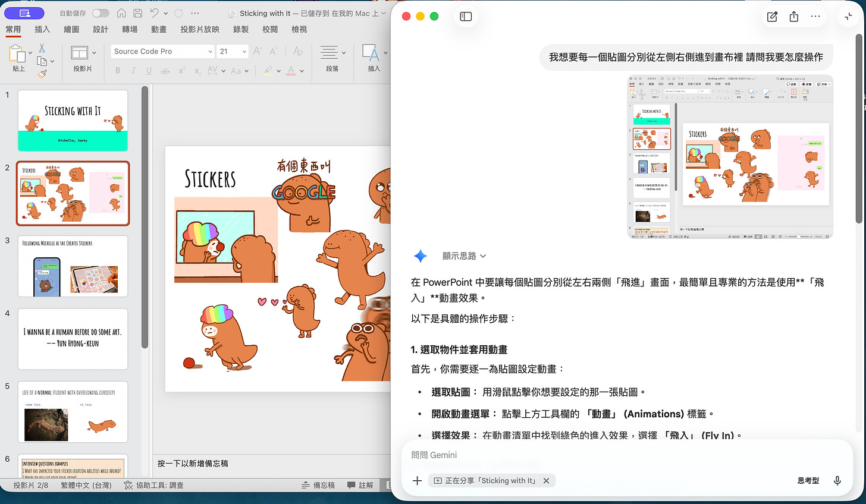Click the Format Painter brush icon
This screenshot has height=504, width=866.
[42, 74]
